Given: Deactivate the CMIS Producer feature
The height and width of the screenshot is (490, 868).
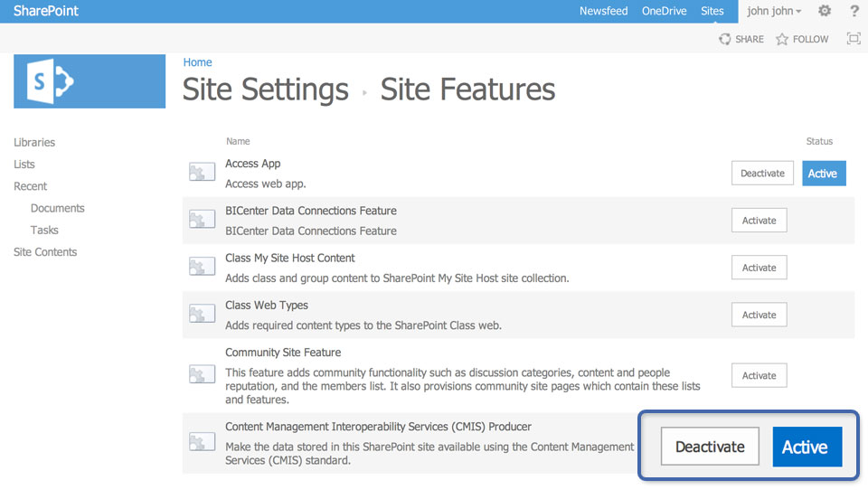Looking at the screenshot, I should [x=710, y=447].
